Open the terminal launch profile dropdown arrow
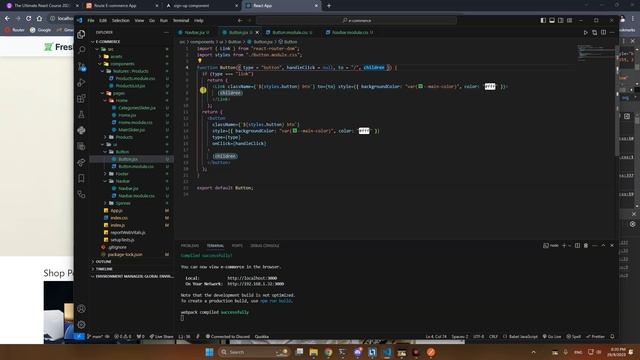This screenshot has height=360, width=640. pos(569,245)
